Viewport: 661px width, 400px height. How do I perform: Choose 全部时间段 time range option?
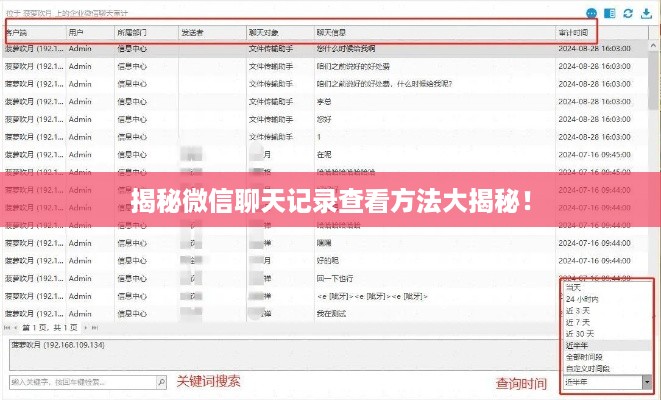tap(584, 357)
